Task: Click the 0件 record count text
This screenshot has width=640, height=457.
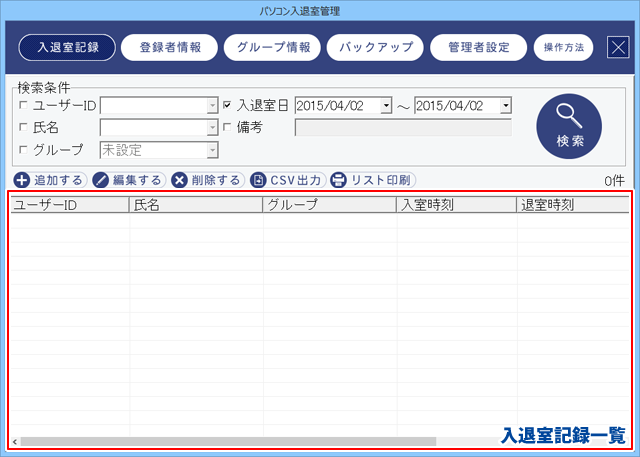Action: [615, 180]
